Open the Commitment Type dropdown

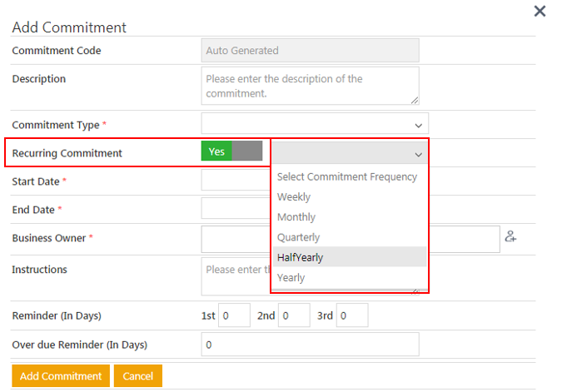(314, 124)
